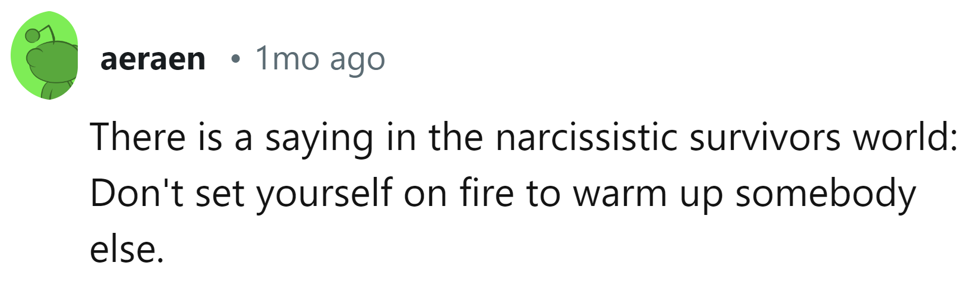This screenshot has height=281, width=980.
Task: Click the bullet separator dot after the username
Action: pyautogui.click(x=236, y=59)
